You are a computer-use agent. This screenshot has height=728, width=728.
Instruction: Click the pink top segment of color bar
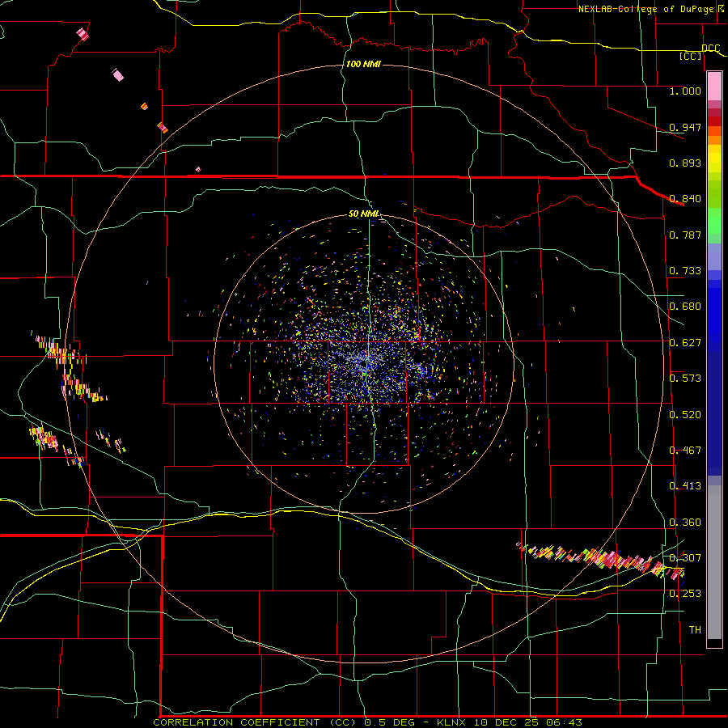pos(714,87)
